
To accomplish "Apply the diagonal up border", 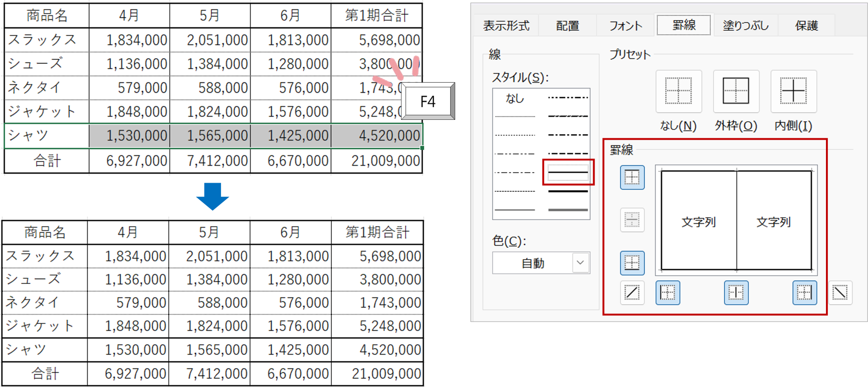I will [x=632, y=293].
